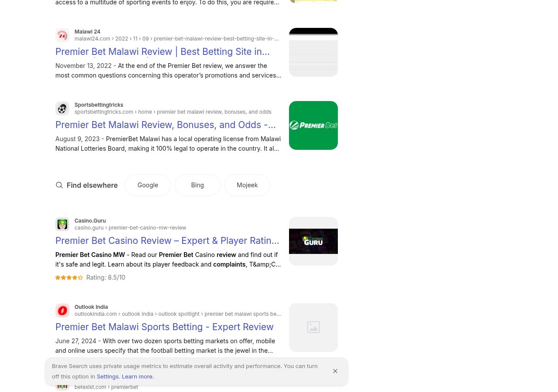Click the Find elsewhere magnifier icon
The image size is (558, 392).
pos(59,185)
